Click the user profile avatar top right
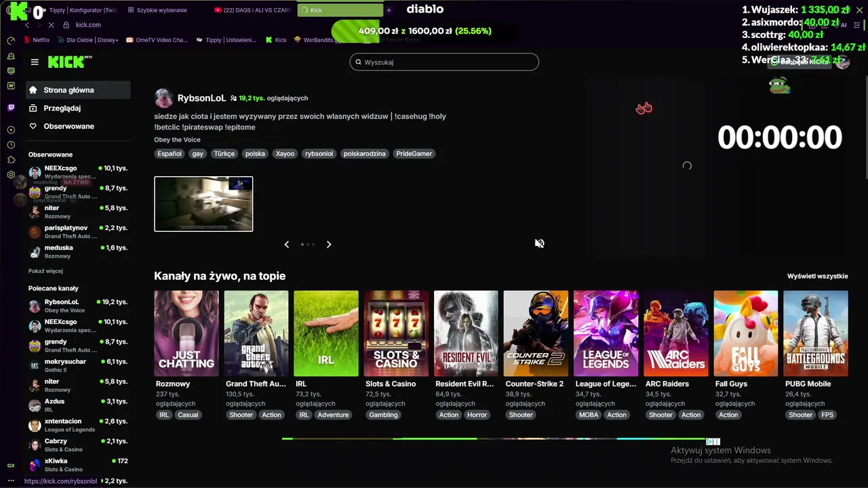This screenshot has width=868, height=488. 842,62
